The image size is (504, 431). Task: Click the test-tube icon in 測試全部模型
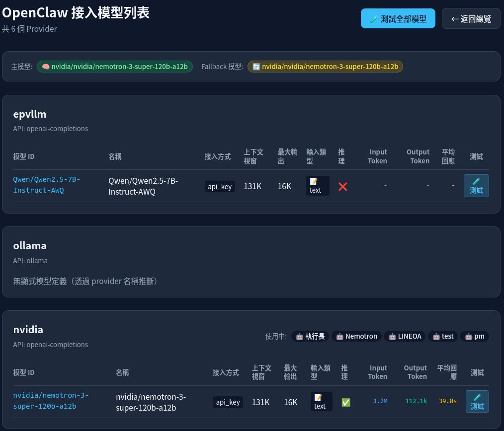[373, 19]
